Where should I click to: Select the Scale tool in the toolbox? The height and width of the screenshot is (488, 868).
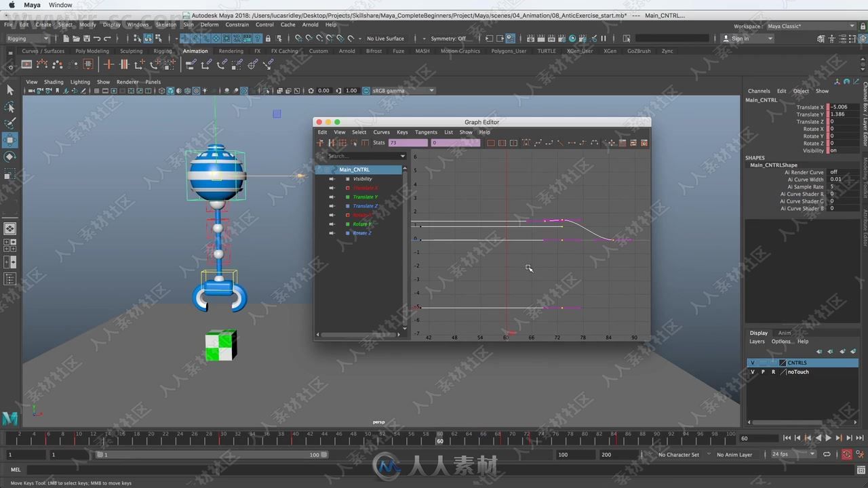click(10, 175)
